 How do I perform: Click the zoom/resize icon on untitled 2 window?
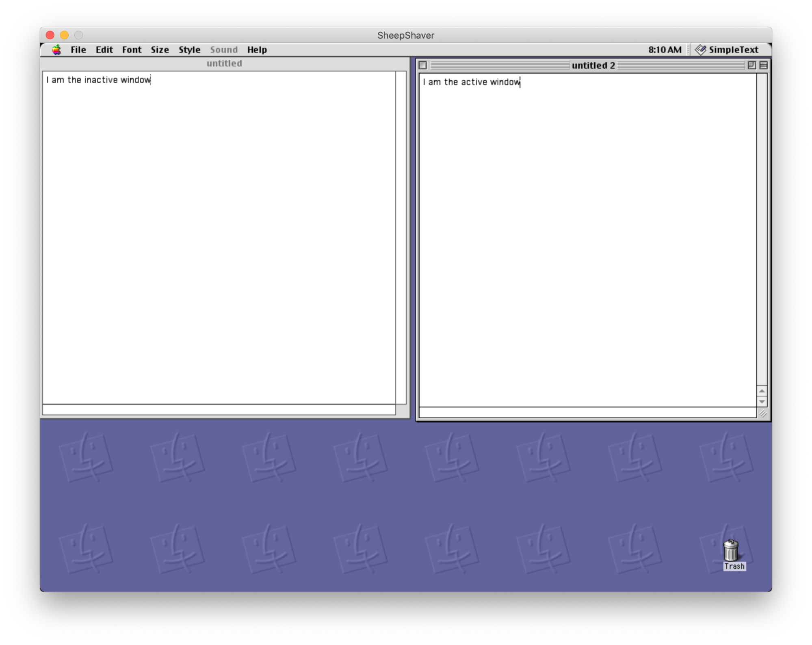pos(751,65)
